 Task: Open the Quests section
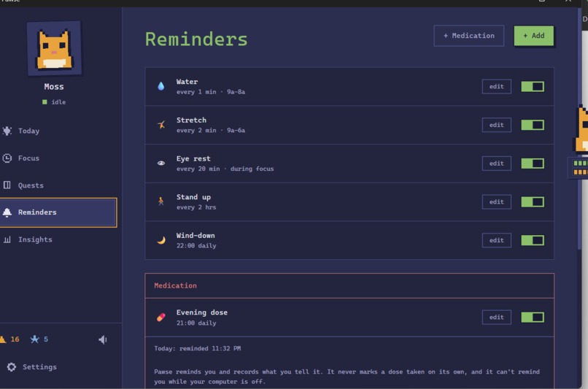pos(58,185)
